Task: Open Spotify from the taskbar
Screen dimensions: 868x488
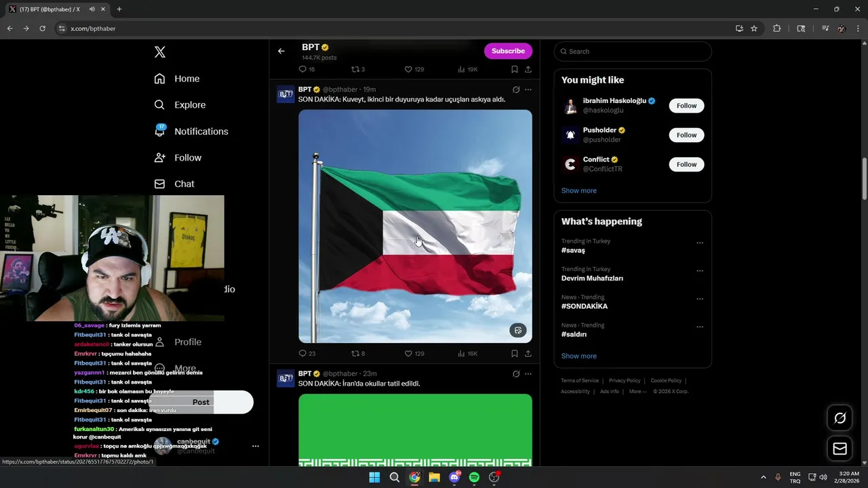Action: [x=474, y=477]
